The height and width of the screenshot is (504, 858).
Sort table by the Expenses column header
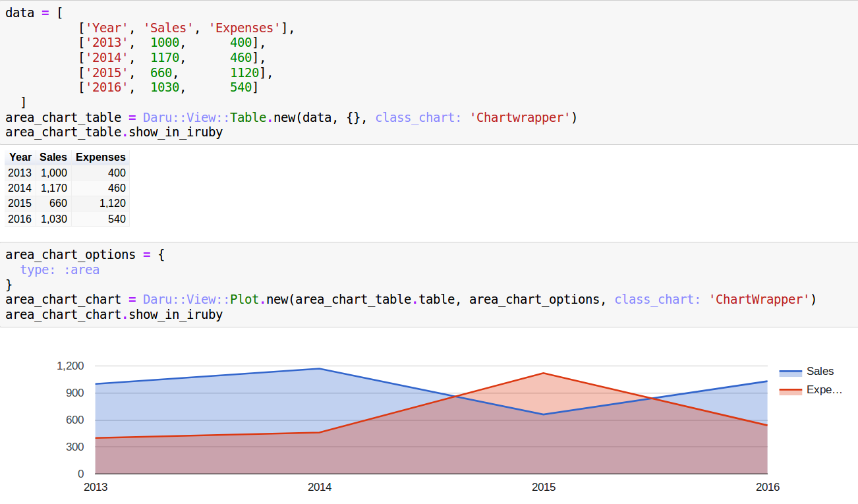(100, 157)
